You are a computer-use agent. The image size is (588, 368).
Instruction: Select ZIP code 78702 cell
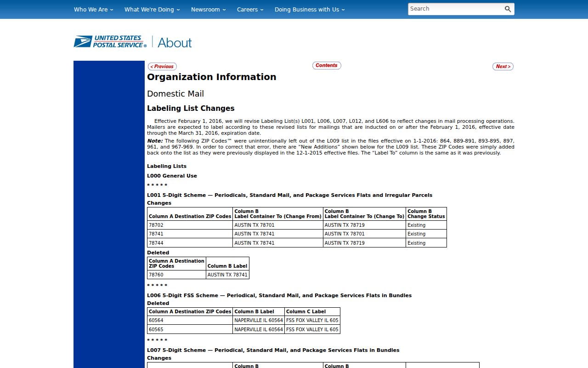(190, 225)
